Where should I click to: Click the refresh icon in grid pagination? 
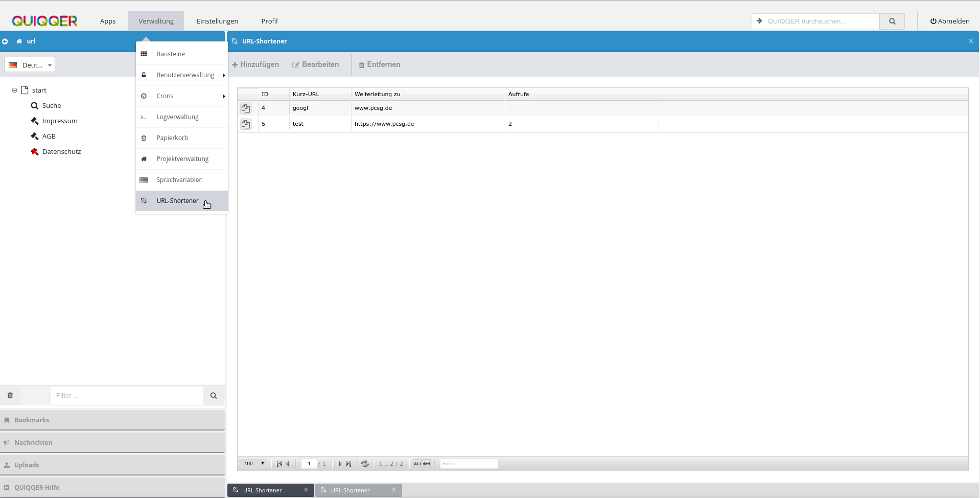point(365,464)
